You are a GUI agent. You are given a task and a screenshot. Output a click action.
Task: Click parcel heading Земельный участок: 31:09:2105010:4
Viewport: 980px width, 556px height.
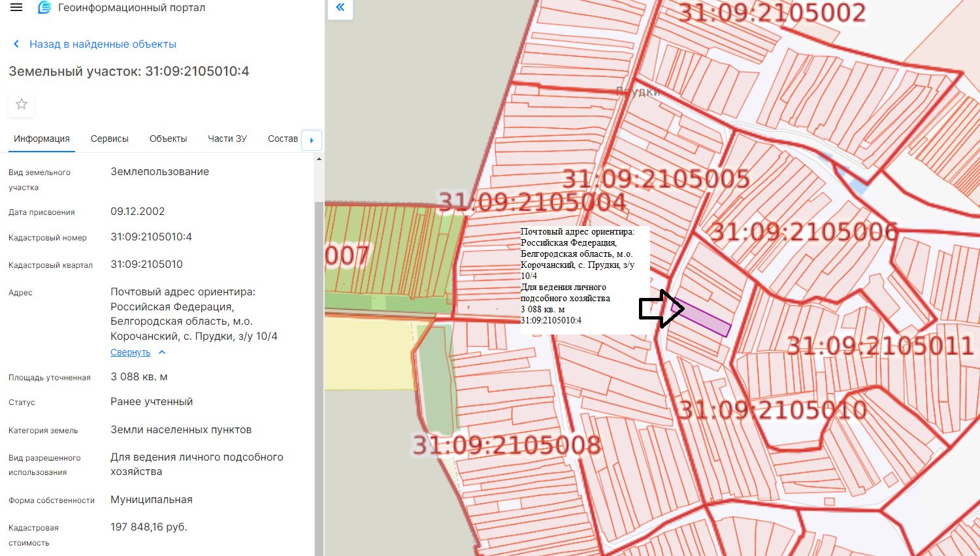[x=129, y=71]
